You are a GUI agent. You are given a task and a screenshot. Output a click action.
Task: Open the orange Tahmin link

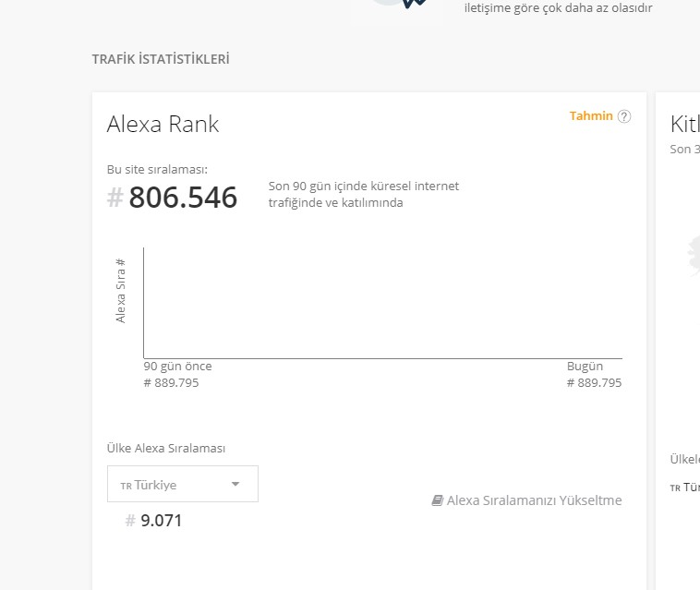click(x=591, y=116)
